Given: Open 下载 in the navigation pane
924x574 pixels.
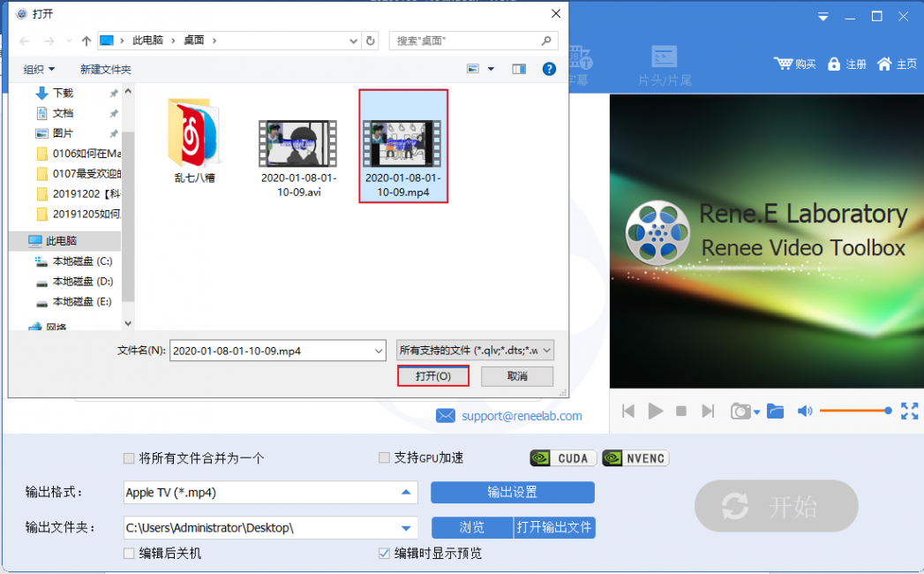Looking at the screenshot, I should click(63, 94).
